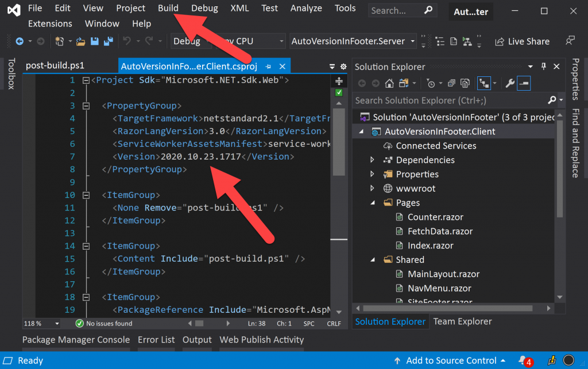Click the Solution Explorer search magnifier icon
Viewport: 588px width, 369px height.
[x=552, y=100]
